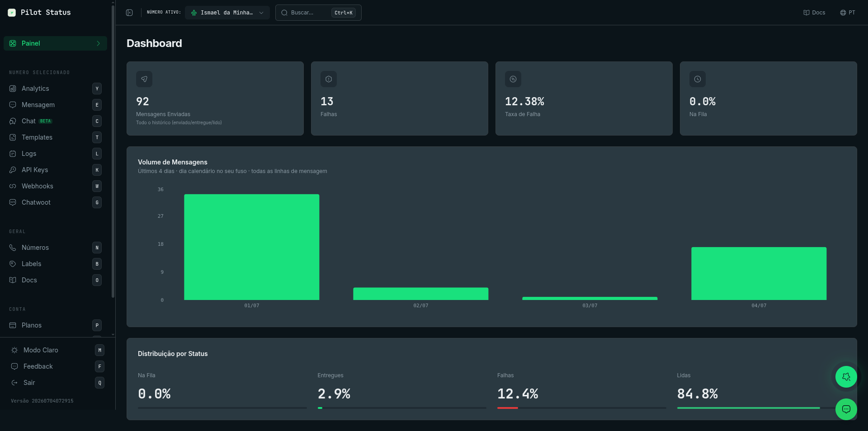Click the sidebar vertical scrollbar

click(x=113, y=151)
